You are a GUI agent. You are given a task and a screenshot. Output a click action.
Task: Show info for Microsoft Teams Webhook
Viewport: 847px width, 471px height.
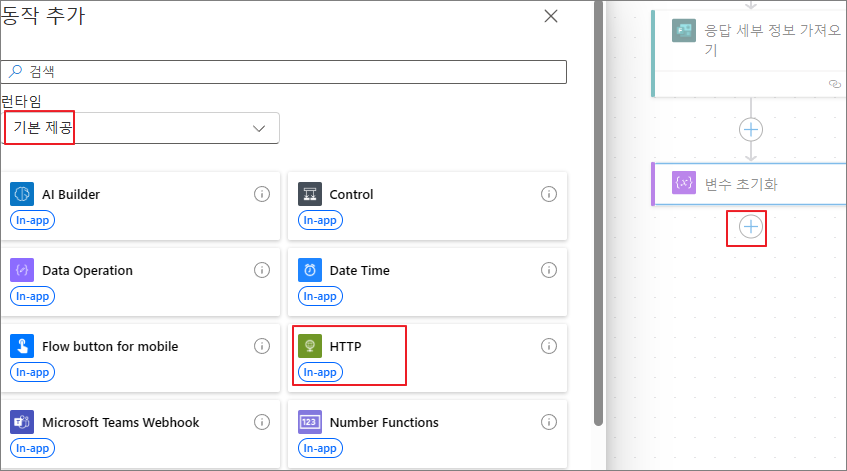coord(262,422)
